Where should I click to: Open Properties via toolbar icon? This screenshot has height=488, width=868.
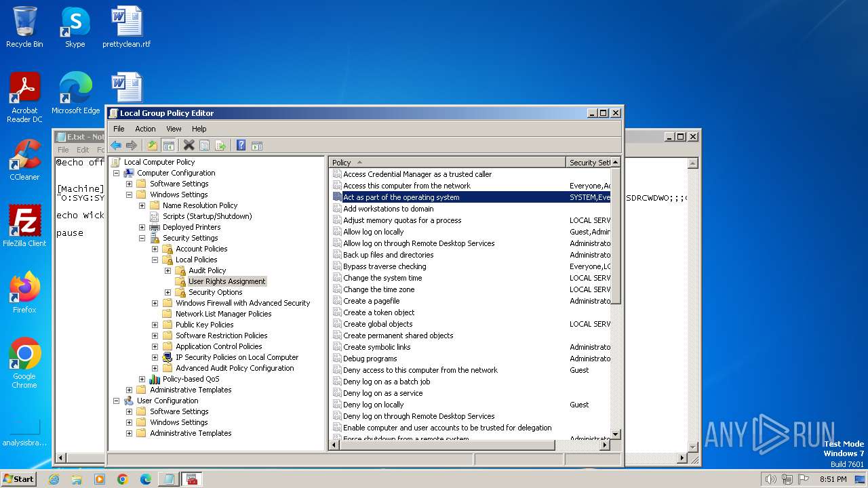point(204,145)
